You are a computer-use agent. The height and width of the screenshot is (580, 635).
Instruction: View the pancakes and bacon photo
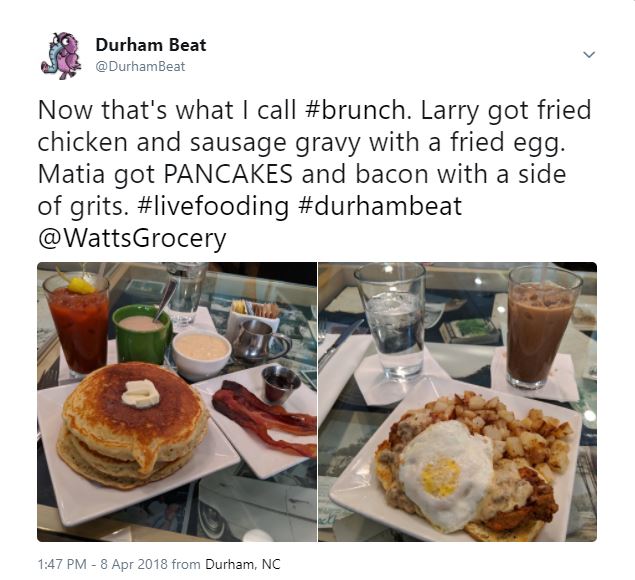tap(177, 402)
